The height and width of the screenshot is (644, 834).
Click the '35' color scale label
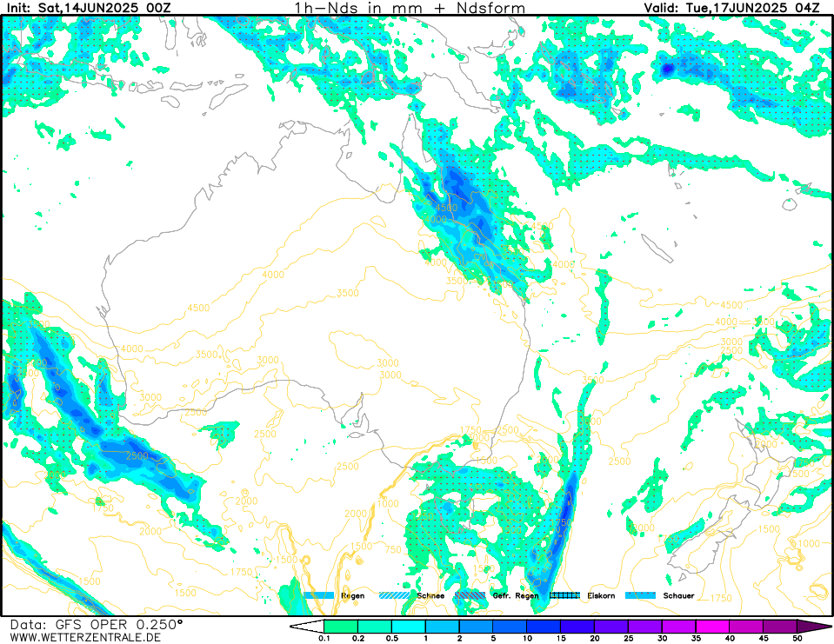point(696,638)
